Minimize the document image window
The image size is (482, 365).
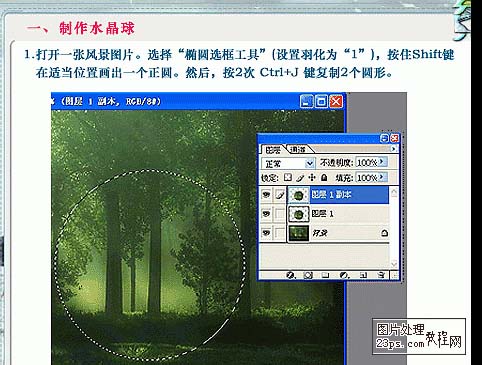coord(306,101)
